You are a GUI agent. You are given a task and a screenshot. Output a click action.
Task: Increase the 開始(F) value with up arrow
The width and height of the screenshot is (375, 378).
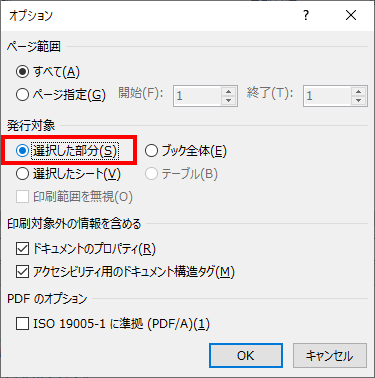(x=229, y=92)
